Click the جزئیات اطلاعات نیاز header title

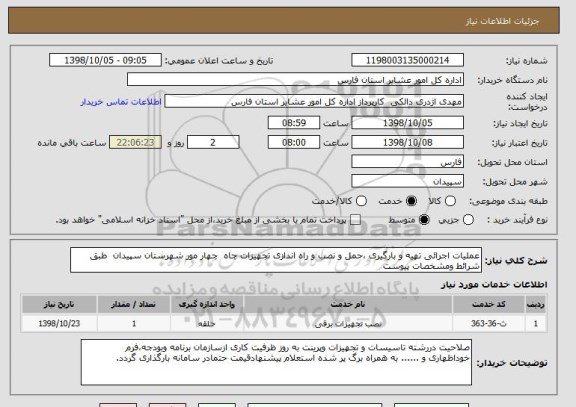pos(502,21)
